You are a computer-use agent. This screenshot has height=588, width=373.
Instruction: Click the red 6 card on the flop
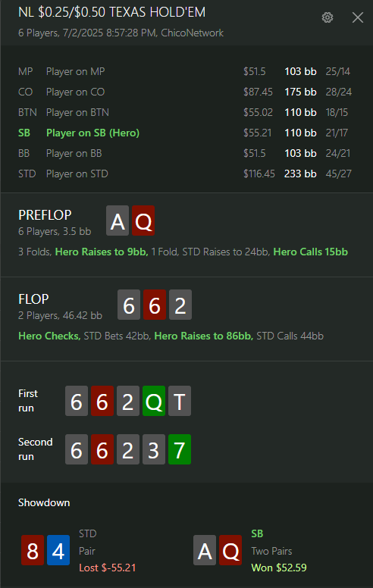point(155,305)
